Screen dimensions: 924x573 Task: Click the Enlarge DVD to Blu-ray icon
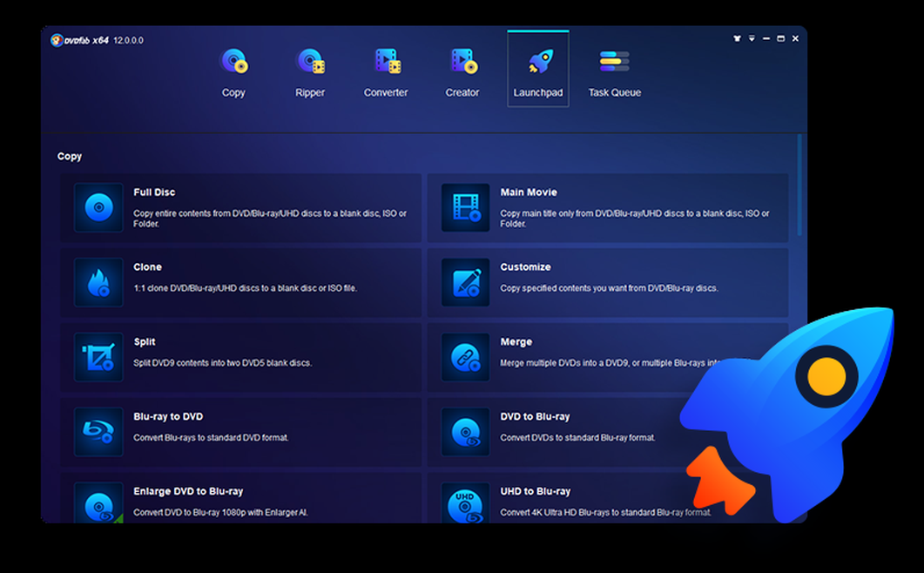(x=98, y=502)
